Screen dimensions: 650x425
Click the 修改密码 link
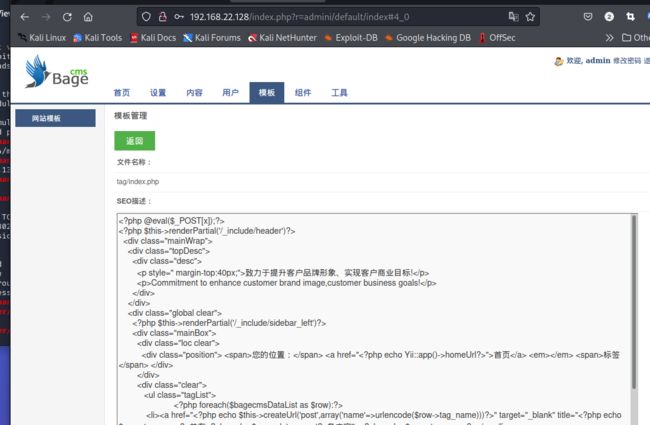tap(627, 61)
